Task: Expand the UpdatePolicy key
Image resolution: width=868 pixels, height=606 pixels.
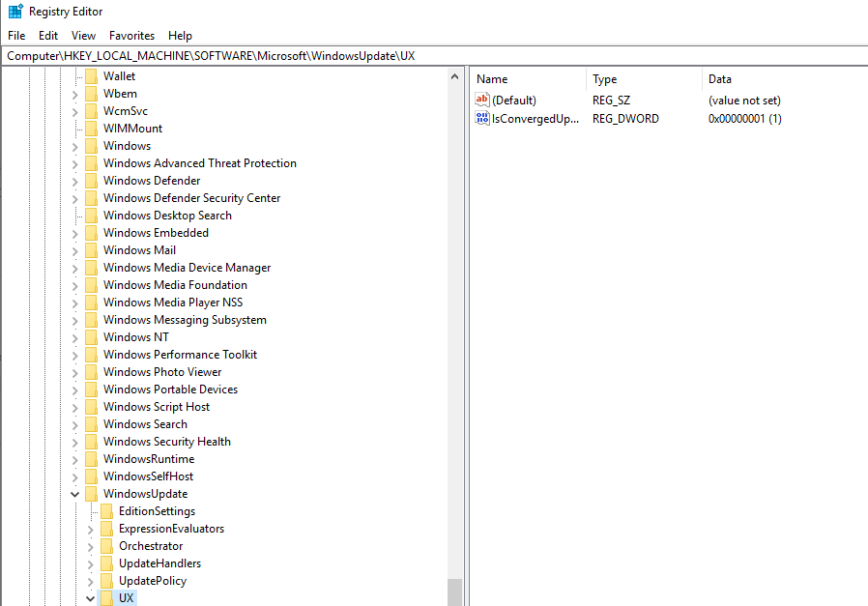Action: point(90,582)
